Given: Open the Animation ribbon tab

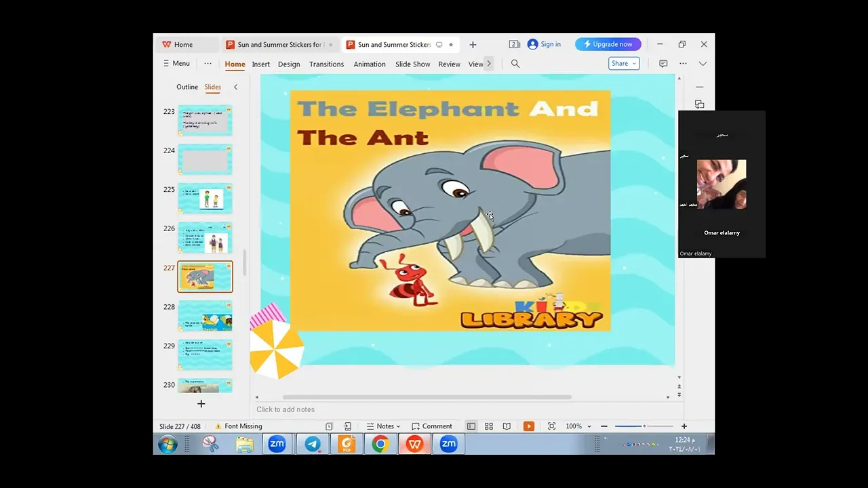Looking at the screenshot, I should (x=370, y=64).
